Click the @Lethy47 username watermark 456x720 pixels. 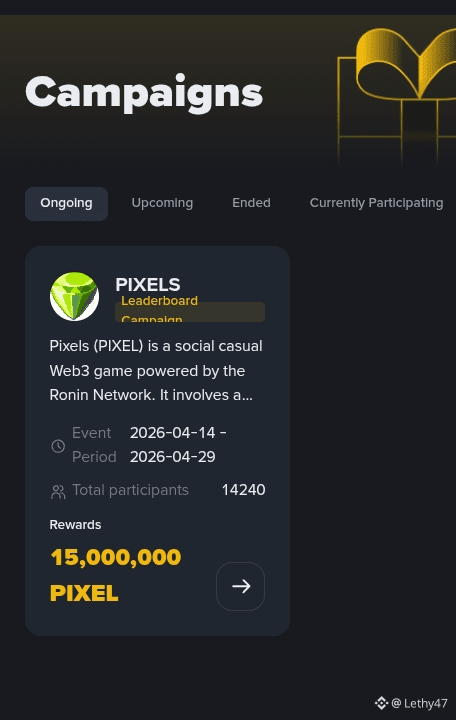[x=419, y=703]
